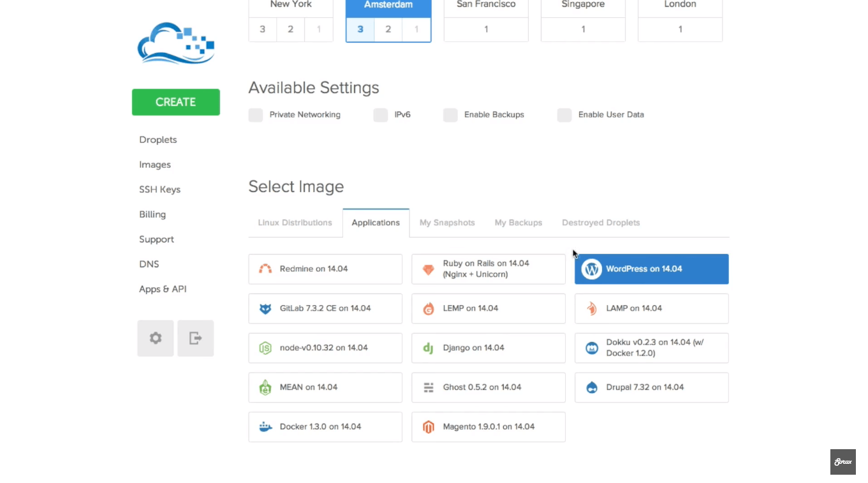
Task: Select the Redmine on 14.04 image
Action: tap(325, 269)
